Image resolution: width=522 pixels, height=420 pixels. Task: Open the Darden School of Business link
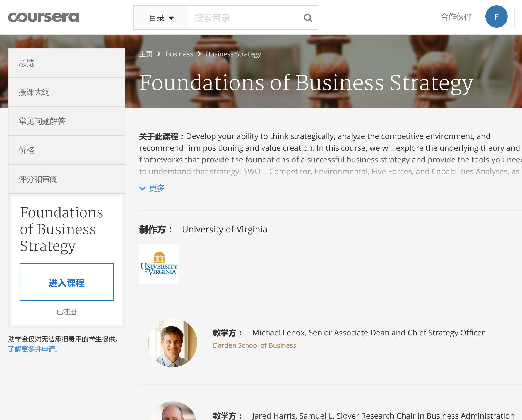point(254,345)
